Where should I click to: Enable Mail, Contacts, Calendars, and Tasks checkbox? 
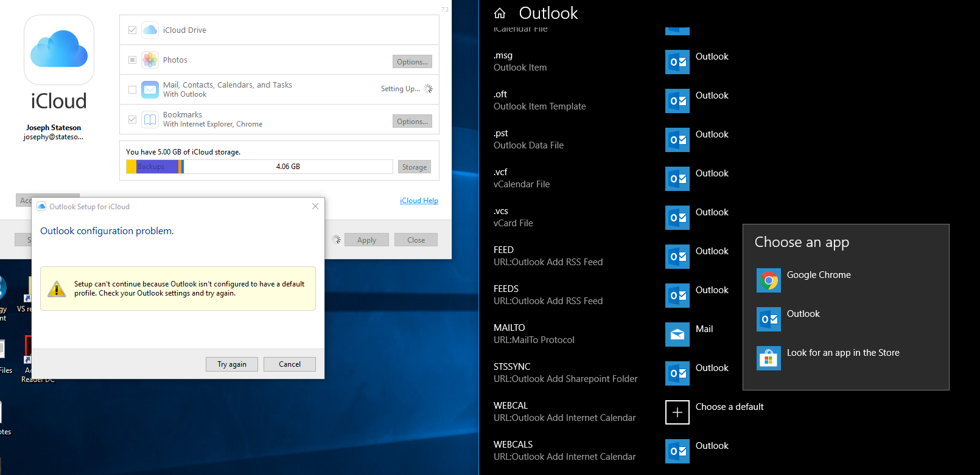pyautogui.click(x=132, y=89)
